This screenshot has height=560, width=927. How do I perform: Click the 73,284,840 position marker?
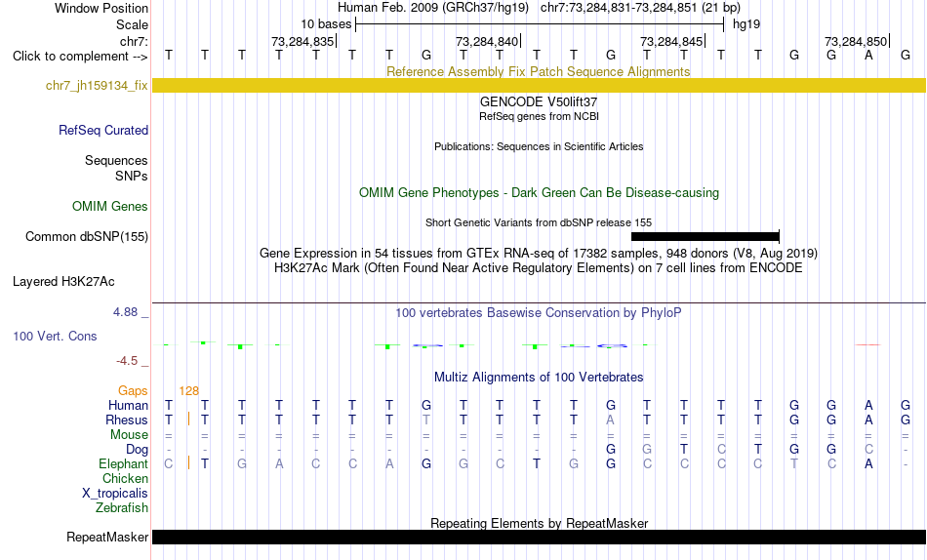click(488, 41)
